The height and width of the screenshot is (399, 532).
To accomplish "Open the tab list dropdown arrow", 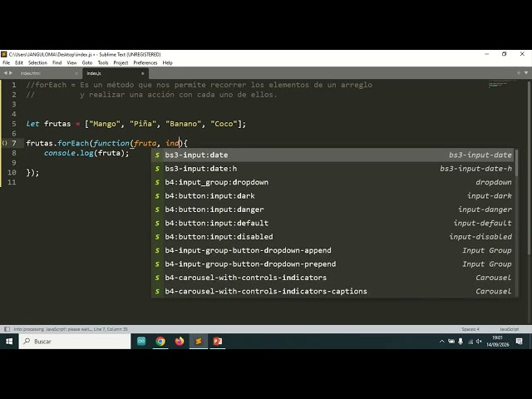I will 526,73.
